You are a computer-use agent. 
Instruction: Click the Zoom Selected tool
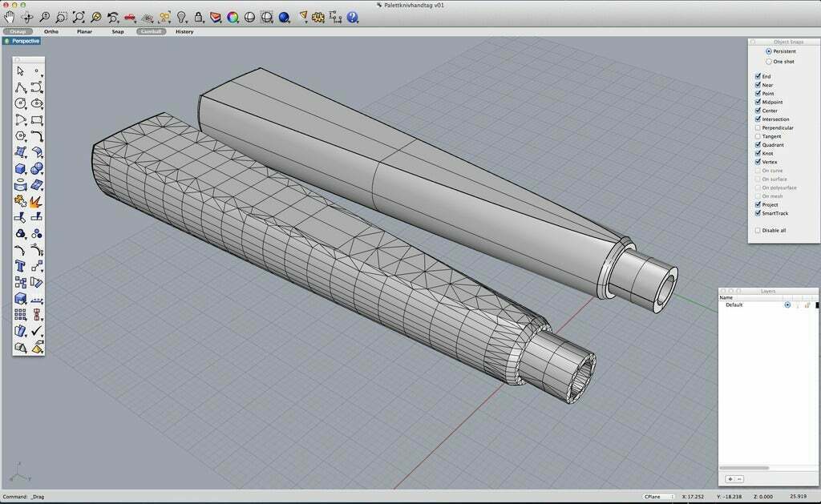click(96, 18)
